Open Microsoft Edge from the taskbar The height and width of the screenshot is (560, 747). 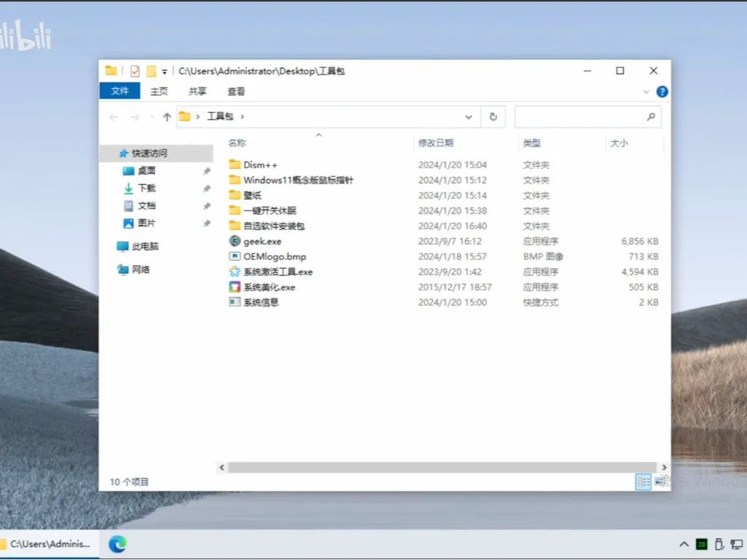pos(117,544)
